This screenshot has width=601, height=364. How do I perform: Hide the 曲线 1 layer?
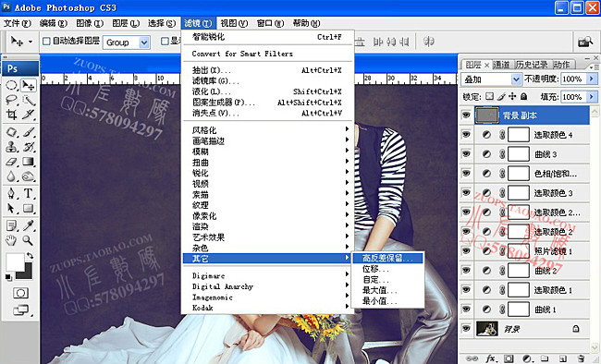(x=466, y=309)
